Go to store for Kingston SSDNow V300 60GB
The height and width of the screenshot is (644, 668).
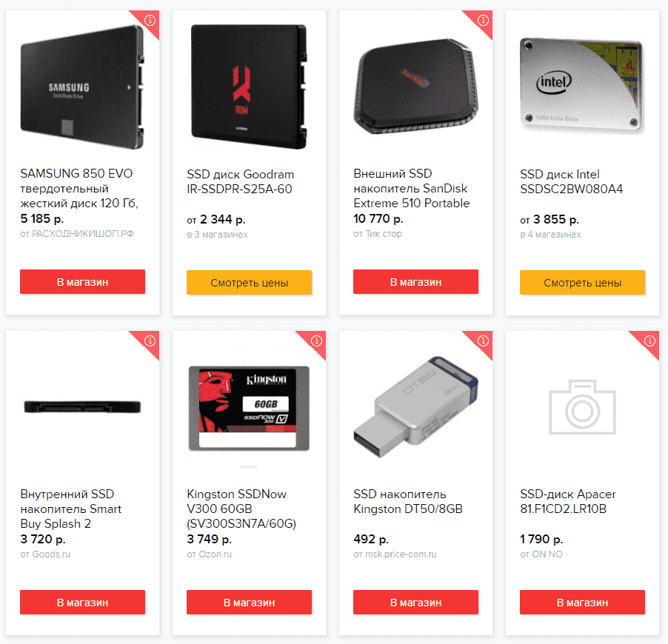point(250,603)
